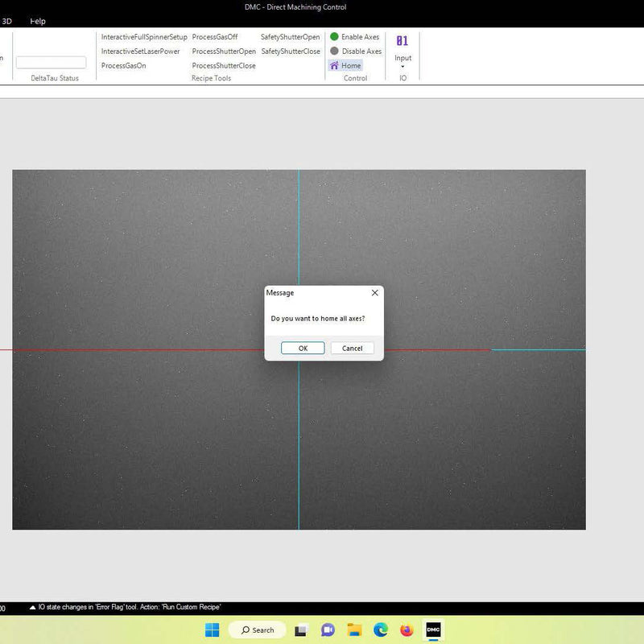This screenshot has height=644, width=644.
Task: Click the gray Disable Axes indicator
Action: click(334, 52)
